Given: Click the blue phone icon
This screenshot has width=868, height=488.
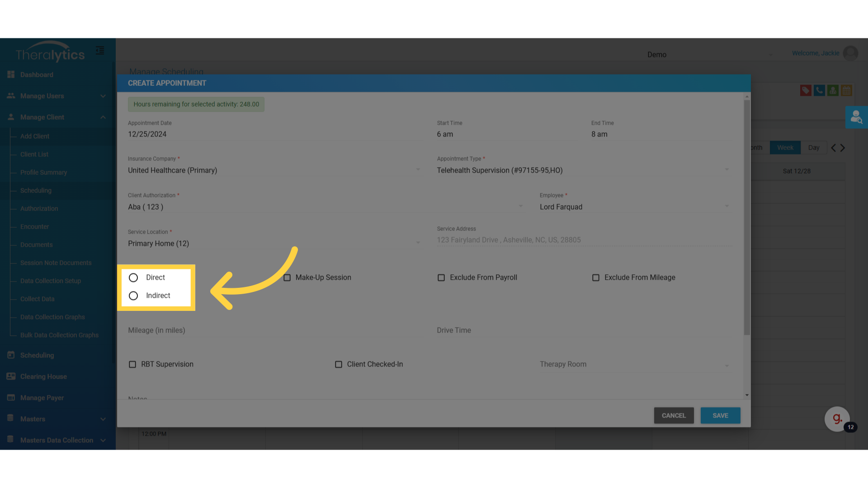Looking at the screenshot, I should tap(819, 90).
